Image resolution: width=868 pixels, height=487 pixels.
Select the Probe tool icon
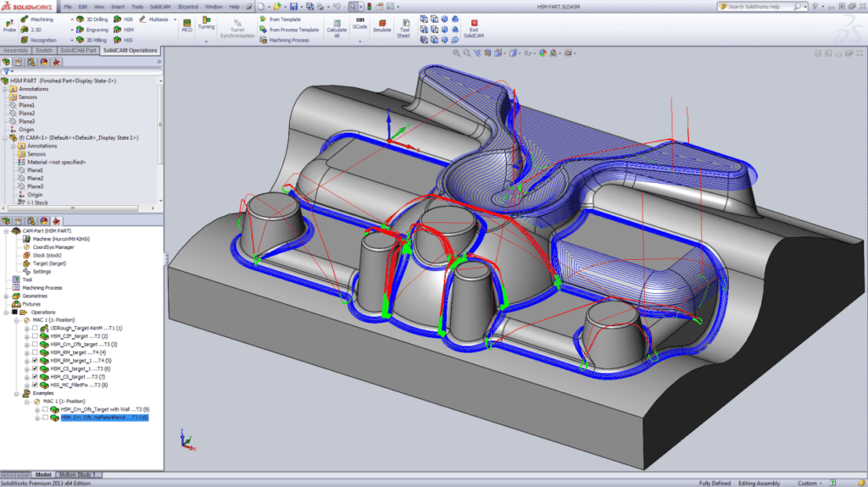(x=9, y=24)
